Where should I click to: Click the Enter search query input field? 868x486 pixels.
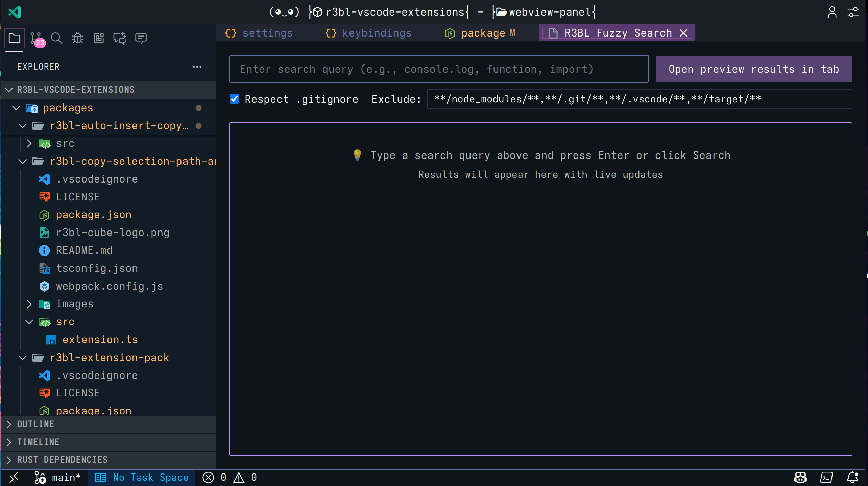(x=438, y=69)
